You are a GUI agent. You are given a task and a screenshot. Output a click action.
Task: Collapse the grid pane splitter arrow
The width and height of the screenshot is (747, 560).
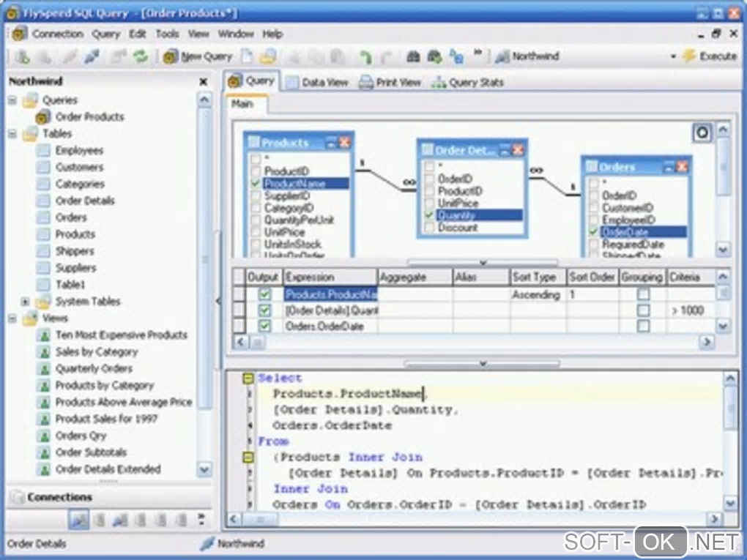pyautogui.click(x=483, y=364)
